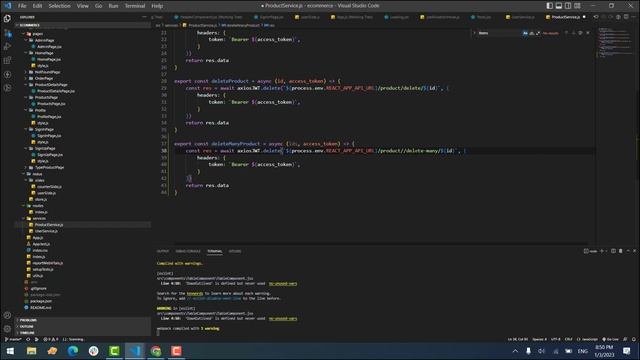640x360 pixels.
Task: Open the Explorer view in activity bar
Action: (7, 18)
